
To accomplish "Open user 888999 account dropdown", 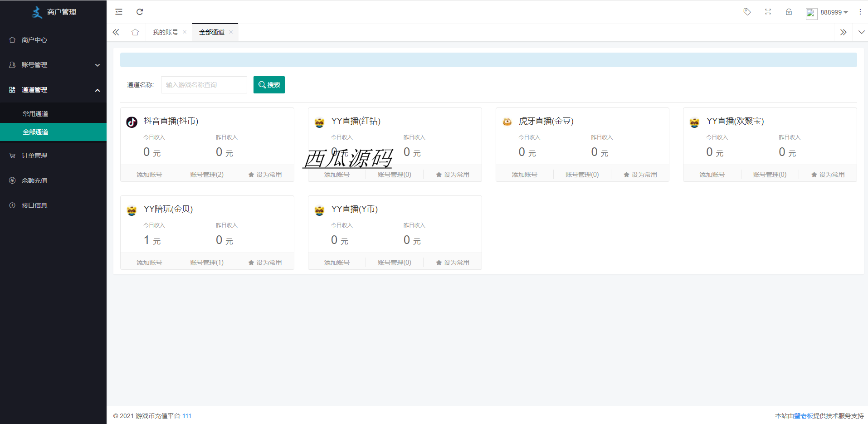I will (x=834, y=12).
